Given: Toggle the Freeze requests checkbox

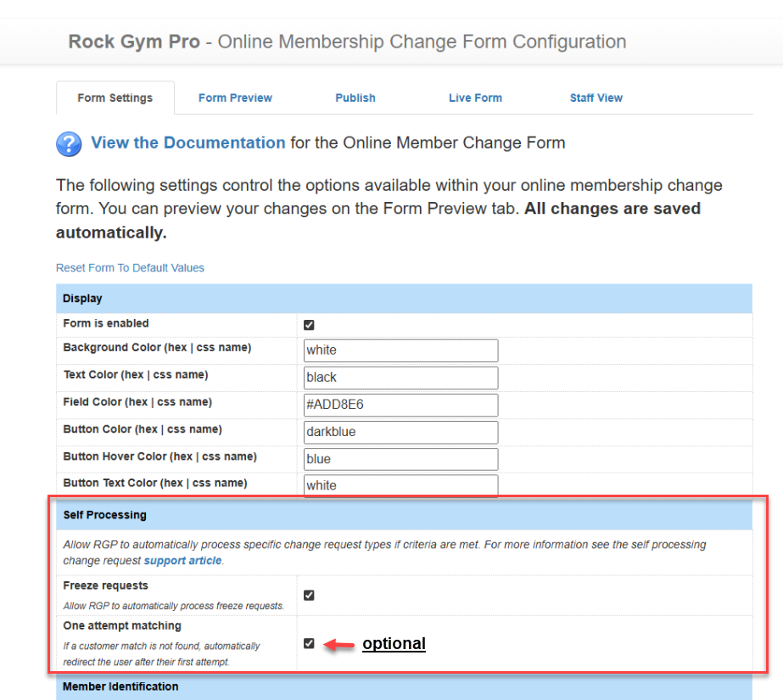Looking at the screenshot, I should (309, 596).
